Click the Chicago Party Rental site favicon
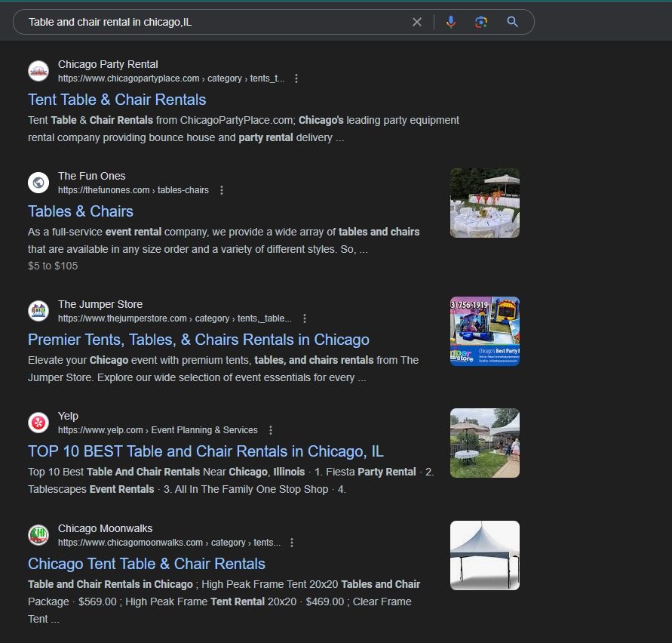672x643 pixels. 38,71
